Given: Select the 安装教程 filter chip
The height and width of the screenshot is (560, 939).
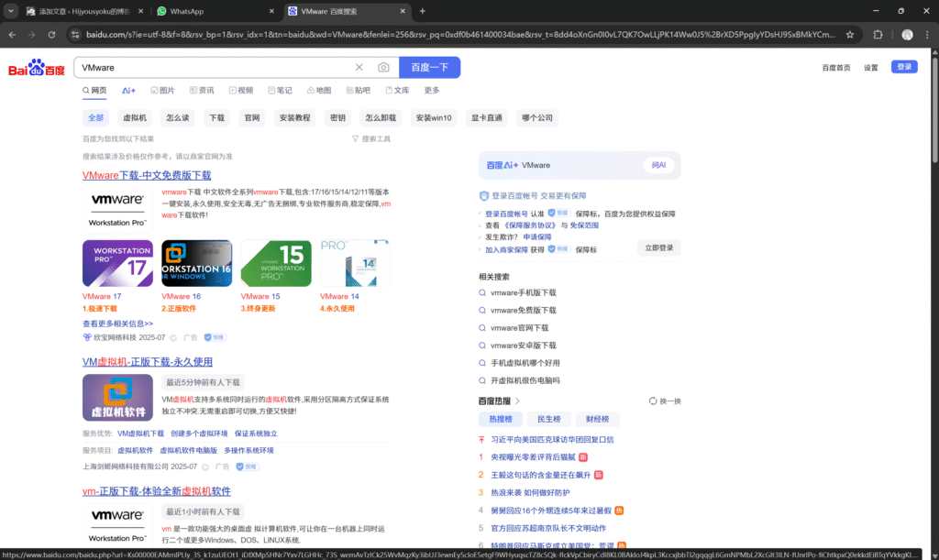Looking at the screenshot, I should click(x=295, y=118).
